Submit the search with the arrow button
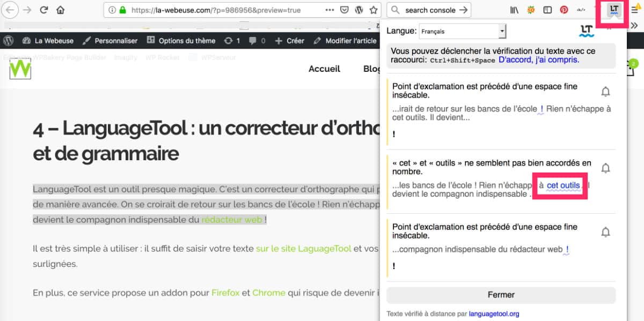This screenshot has height=321, width=644. [x=464, y=10]
